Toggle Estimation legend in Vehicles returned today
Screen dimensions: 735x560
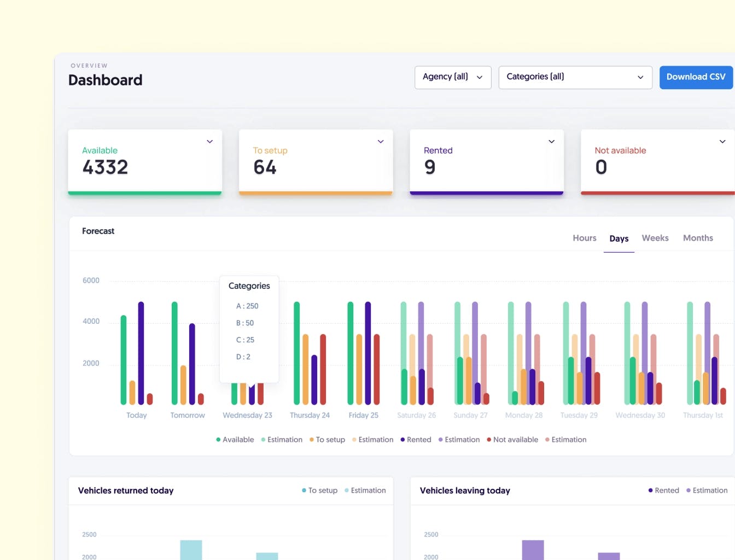click(365, 491)
